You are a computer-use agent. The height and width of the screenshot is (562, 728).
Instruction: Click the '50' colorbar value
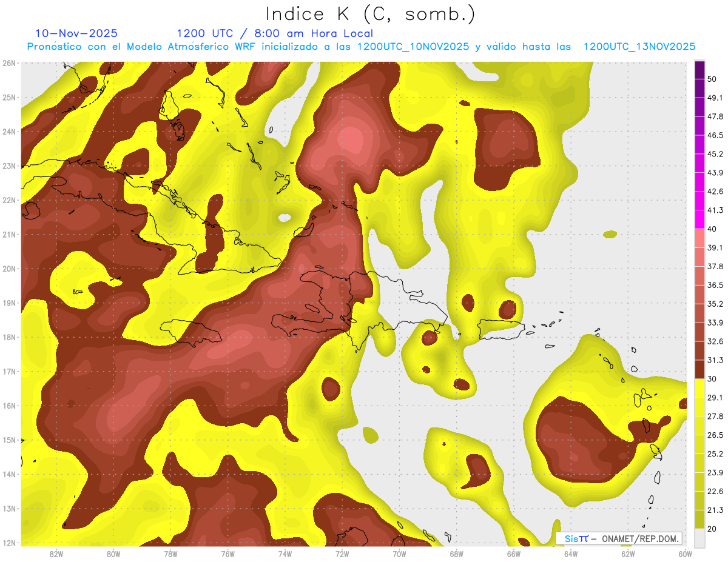[x=712, y=79]
